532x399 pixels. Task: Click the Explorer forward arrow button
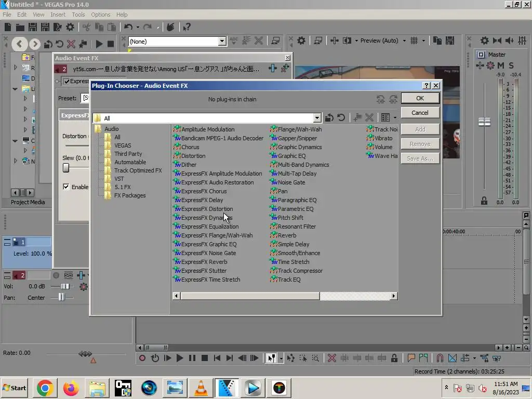tap(34, 44)
